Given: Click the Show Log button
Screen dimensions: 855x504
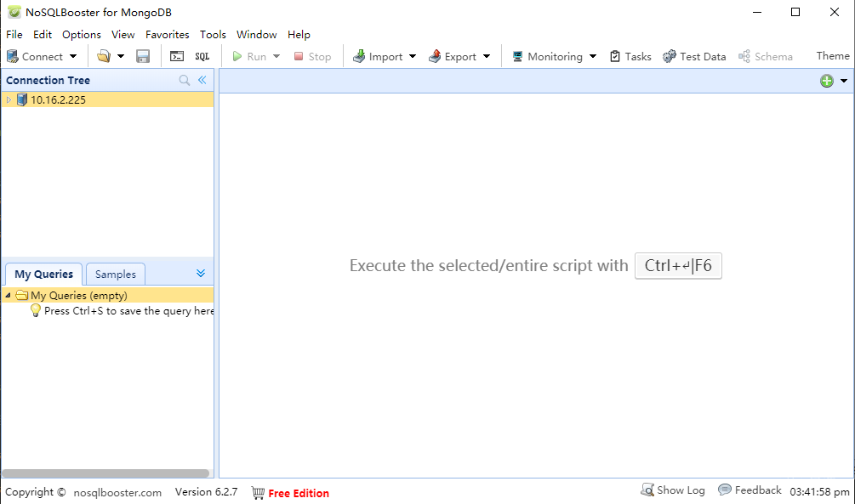Looking at the screenshot, I should pos(673,490).
